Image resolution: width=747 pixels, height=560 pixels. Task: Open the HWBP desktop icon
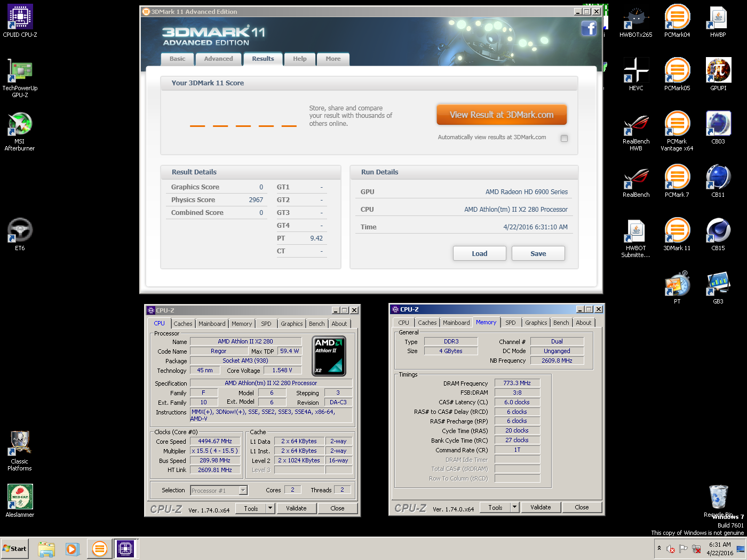pos(718,21)
